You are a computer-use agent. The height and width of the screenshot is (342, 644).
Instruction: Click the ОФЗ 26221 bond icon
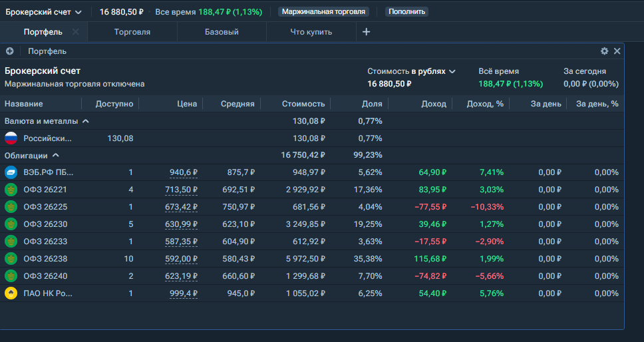(x=11, y=190)
